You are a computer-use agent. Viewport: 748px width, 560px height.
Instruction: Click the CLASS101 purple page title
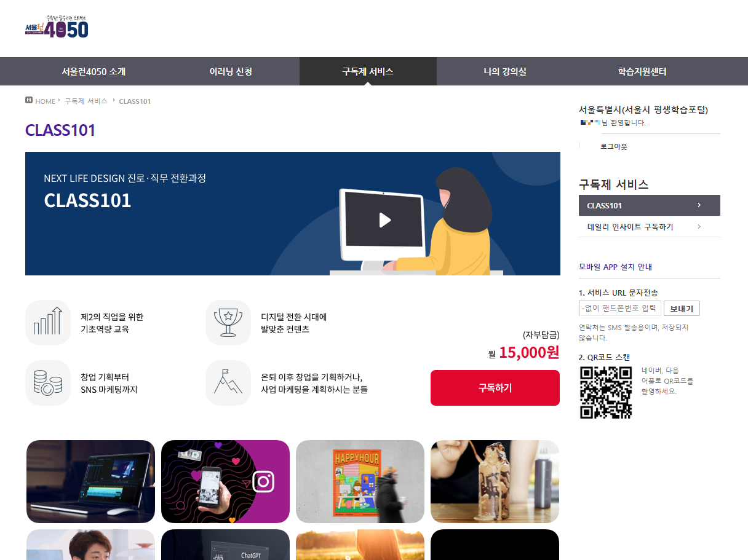point(60,130)
